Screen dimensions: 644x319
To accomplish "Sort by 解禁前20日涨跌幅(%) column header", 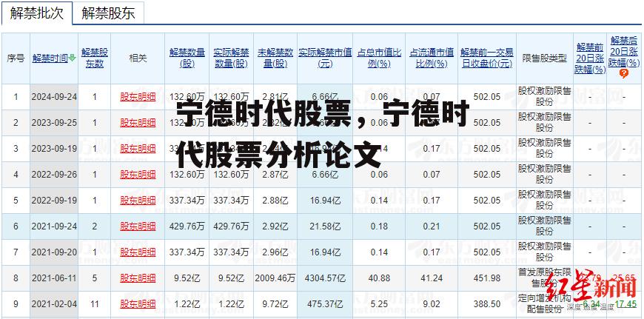I will click(590, 58).
